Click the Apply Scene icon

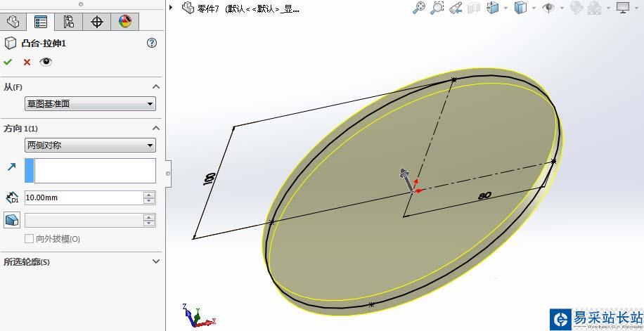594,8
